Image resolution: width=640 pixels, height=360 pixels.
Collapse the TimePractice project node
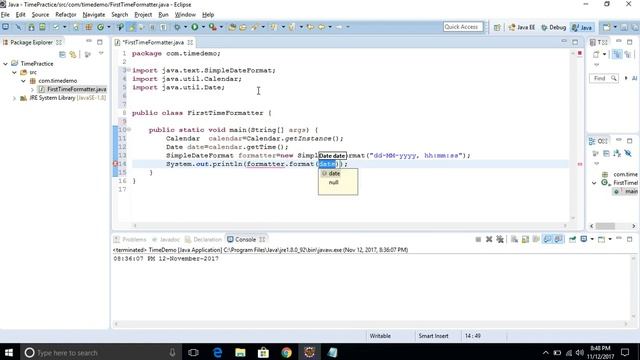coord(6,64)
